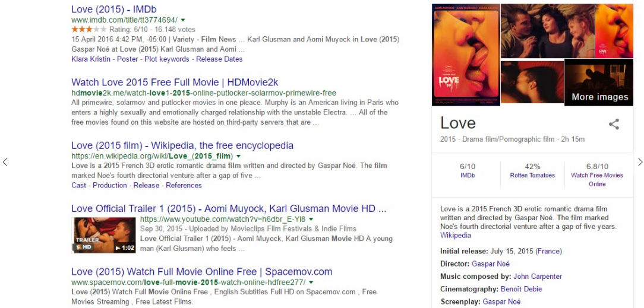Open the IMDb rating link in panel

pos(468,176)
